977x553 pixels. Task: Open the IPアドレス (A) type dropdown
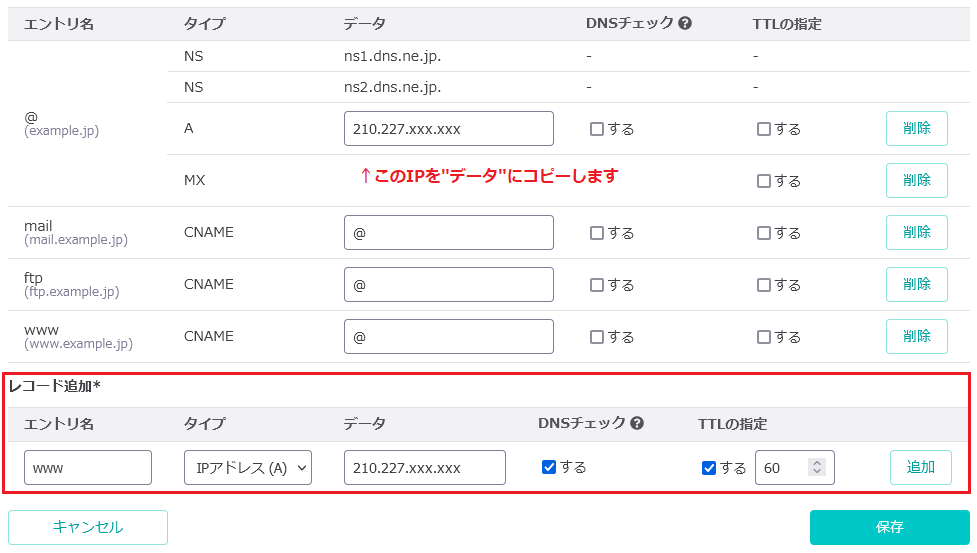pyautogui.click(x=248, y=468)
